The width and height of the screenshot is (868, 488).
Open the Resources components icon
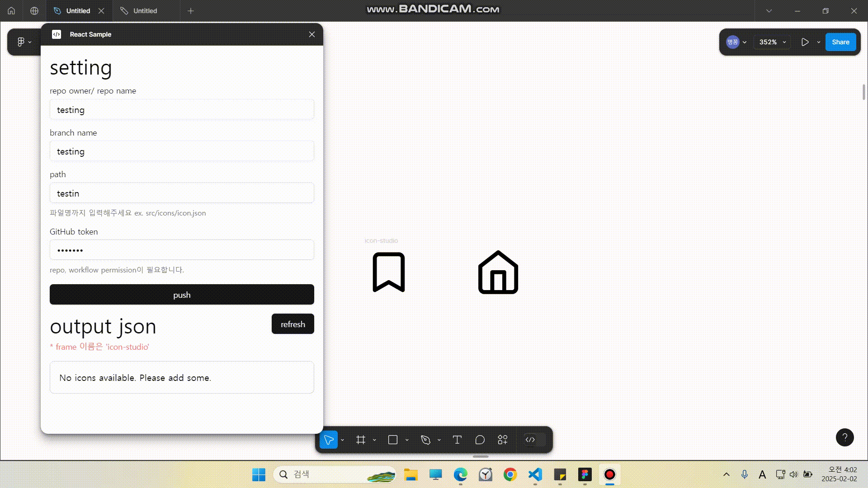(x=502, y=440)
